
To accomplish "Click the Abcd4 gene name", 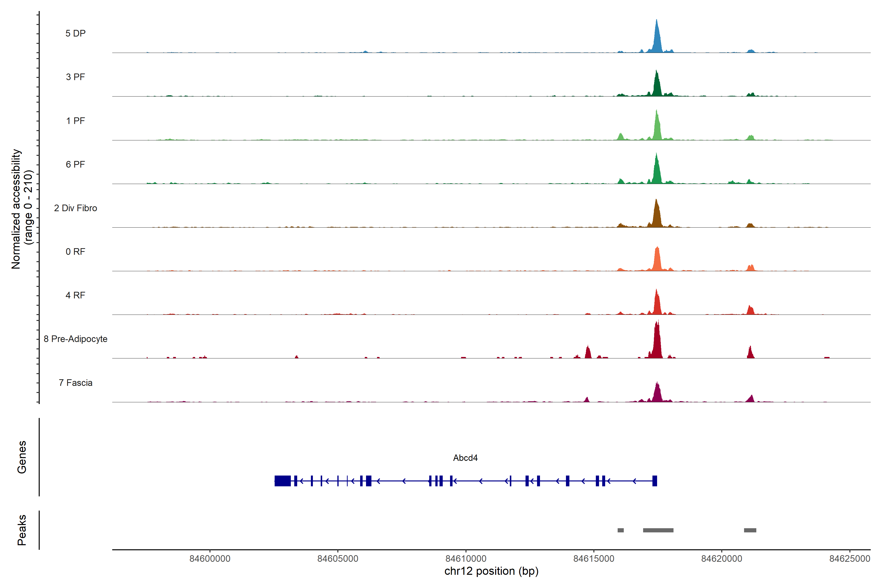I will [x=465, y=458].
